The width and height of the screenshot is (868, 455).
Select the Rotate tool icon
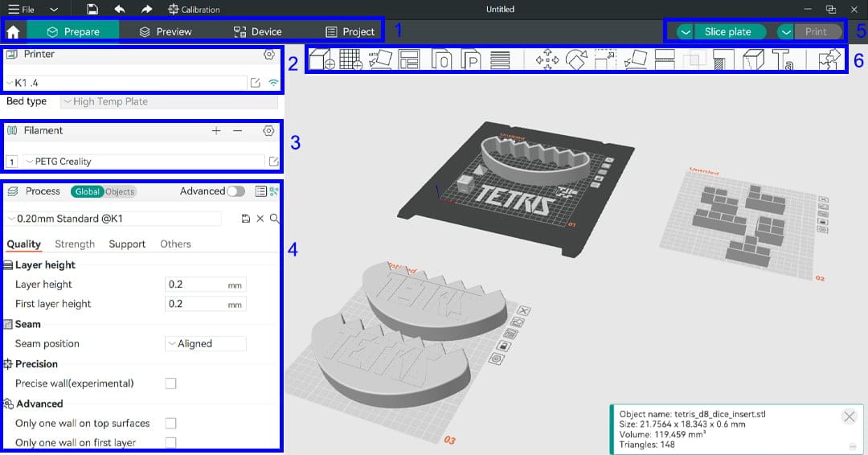(x=576, y=59)
